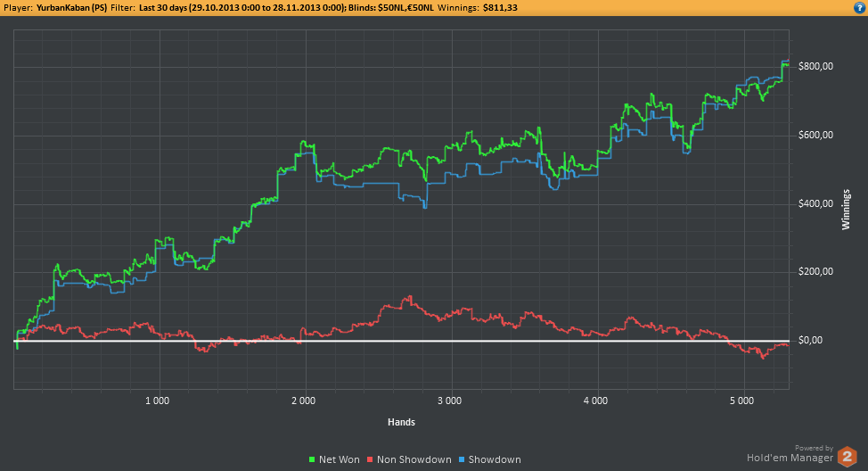Click the Hold'em Manager 2 logo
This screenshot has height=471, width=868.
847,457
